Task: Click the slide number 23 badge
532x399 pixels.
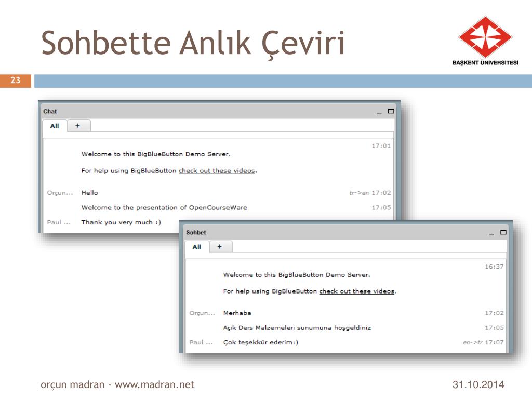Action: point(15,81)
